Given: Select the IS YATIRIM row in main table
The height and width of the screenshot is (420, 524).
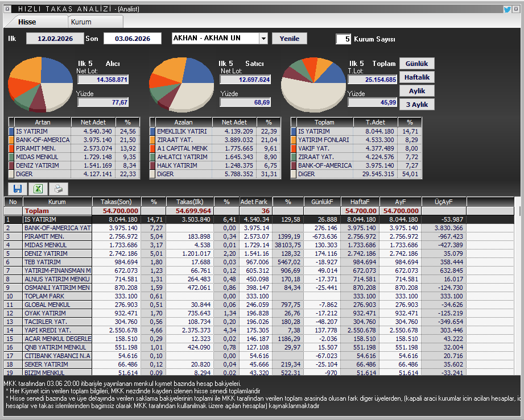Looking at the screenshot, I should [259, 220].
